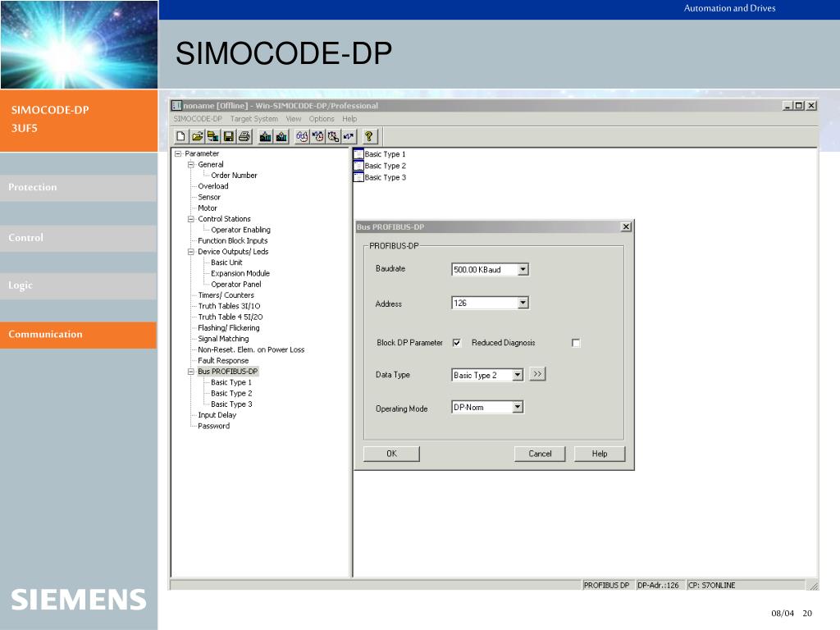Viewport: 840px width, 630px height.
Task: Select Non-Reset. Elem. on Power Loss
Action: click(x=251, y=349)
